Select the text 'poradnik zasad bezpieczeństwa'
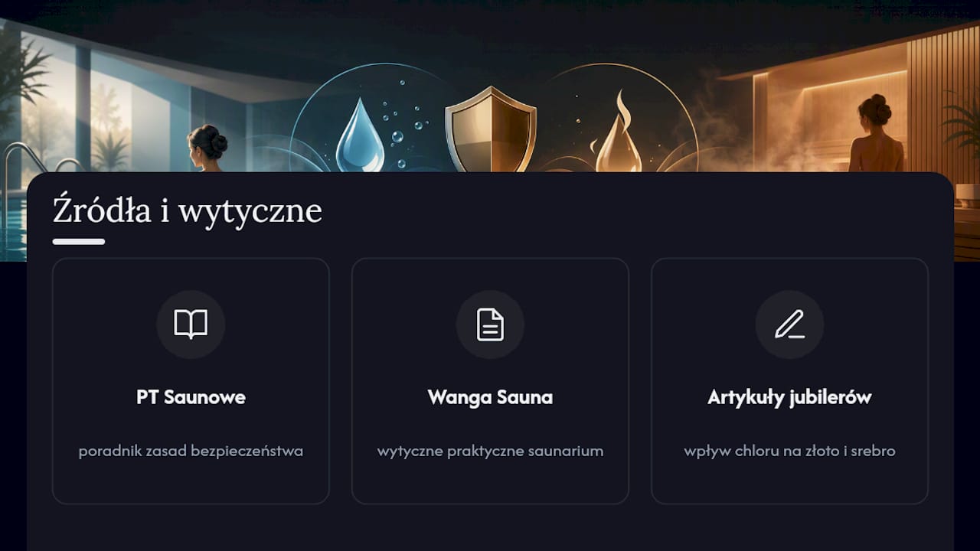 (x=191, y=451)
